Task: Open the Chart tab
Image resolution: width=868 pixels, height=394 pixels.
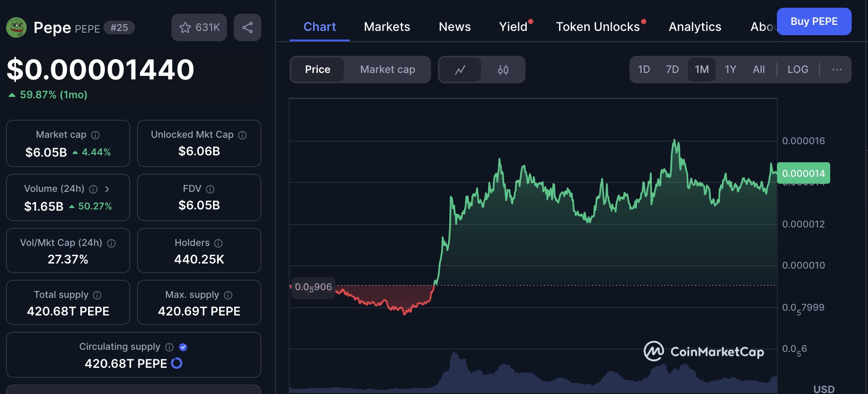Action: tap(320, 27)
